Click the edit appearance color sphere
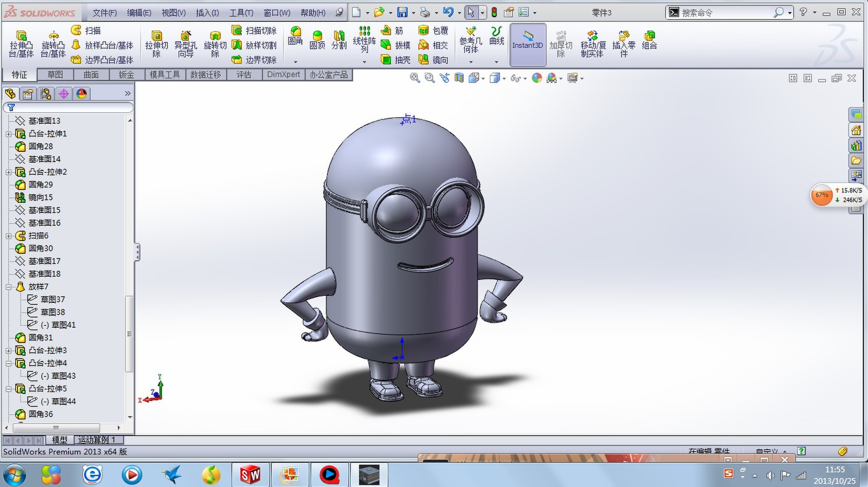 pos(536,78)
